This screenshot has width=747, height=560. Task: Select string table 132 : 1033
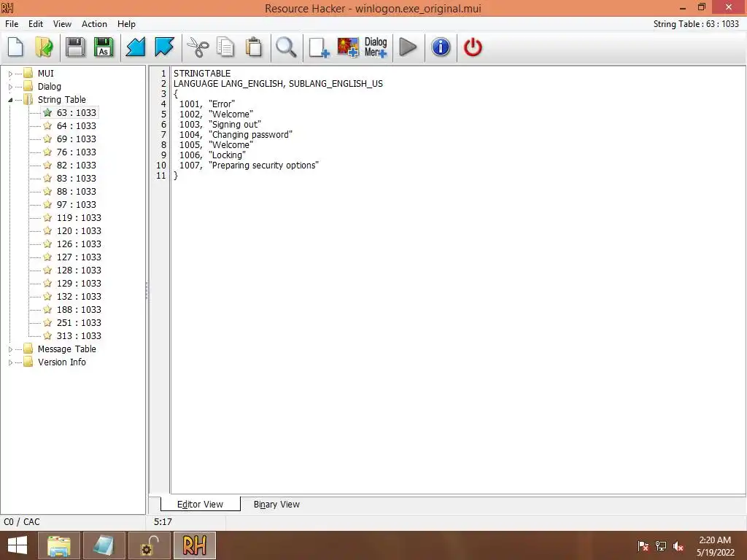(79, 296)
